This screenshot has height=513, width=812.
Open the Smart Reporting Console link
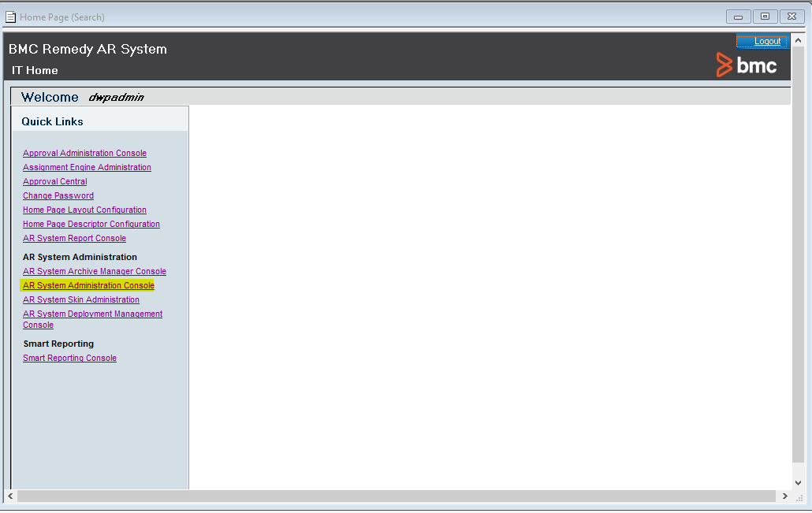tap(69, 359)
